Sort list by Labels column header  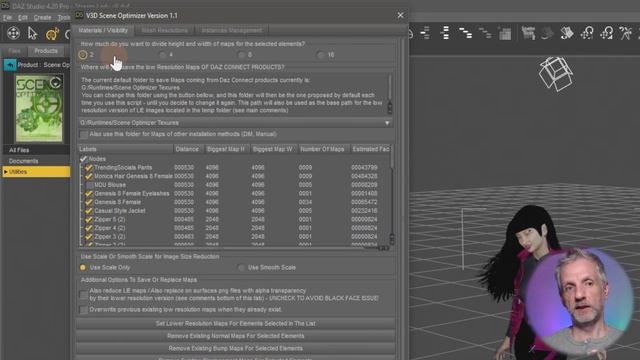[125, 149]
